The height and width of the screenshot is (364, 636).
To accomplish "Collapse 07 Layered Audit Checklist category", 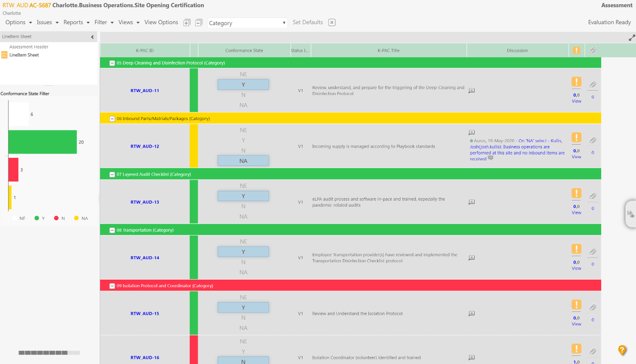I will tap(112, 174).
